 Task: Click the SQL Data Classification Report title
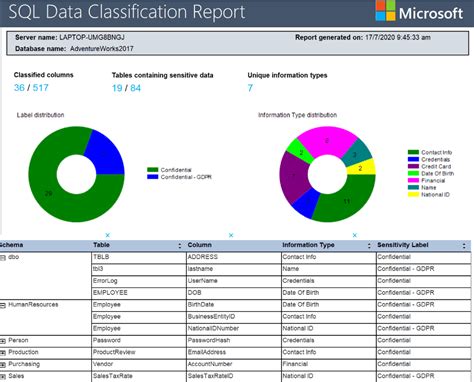click(127, 12)
